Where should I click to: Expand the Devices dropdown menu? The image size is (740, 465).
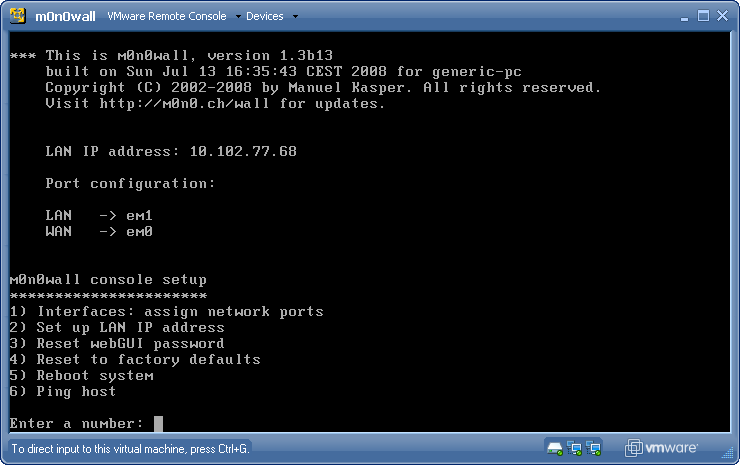pyautogui.click(x=272, y=16)
